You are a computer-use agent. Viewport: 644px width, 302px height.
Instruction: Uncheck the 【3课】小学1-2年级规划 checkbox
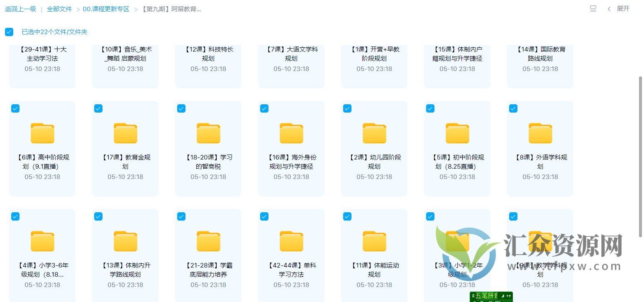430,216
